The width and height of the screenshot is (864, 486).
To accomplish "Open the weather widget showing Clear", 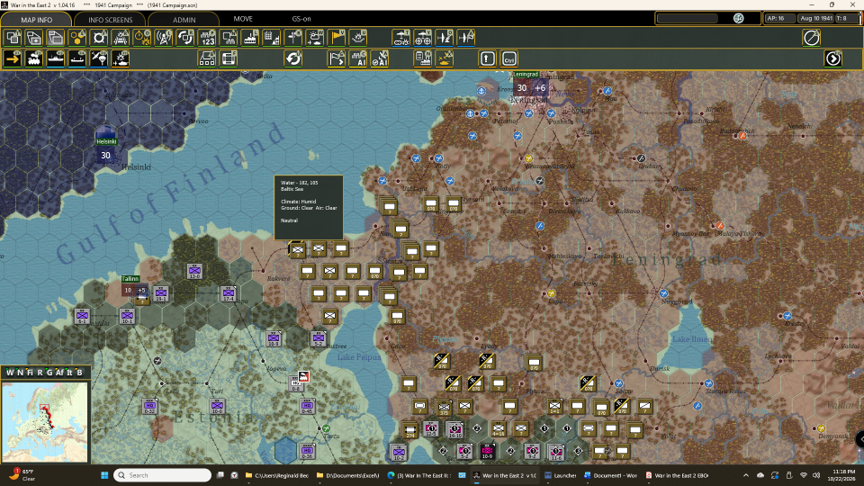I will 22,474.
